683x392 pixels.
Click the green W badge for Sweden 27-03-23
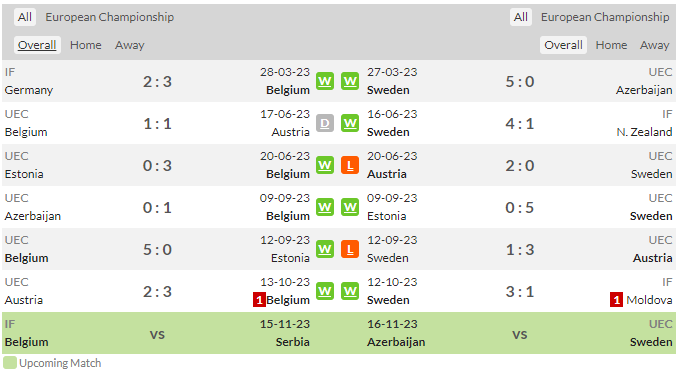pyautogui.click(x=350, y=81)
